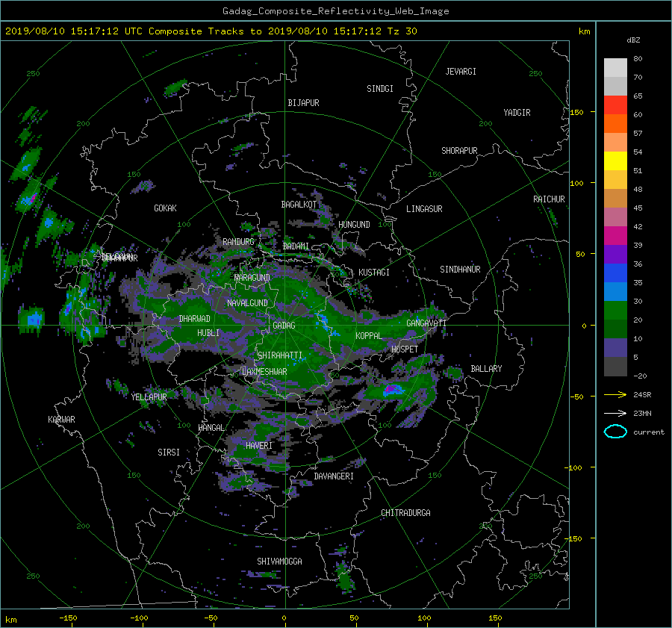The height and width of the screenshot is (628, 672).
Task: Click the red 65 dBZ legend swatch
Action: tap(615, 105)
